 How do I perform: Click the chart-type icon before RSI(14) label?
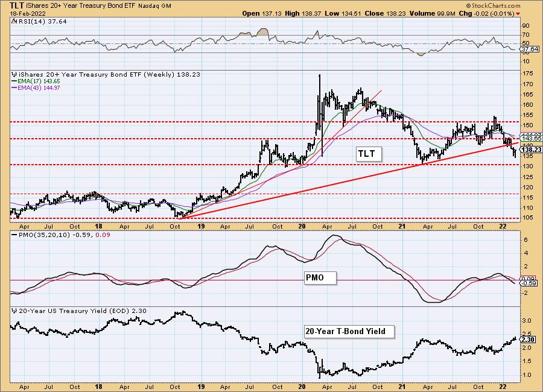tap(14, 21)
